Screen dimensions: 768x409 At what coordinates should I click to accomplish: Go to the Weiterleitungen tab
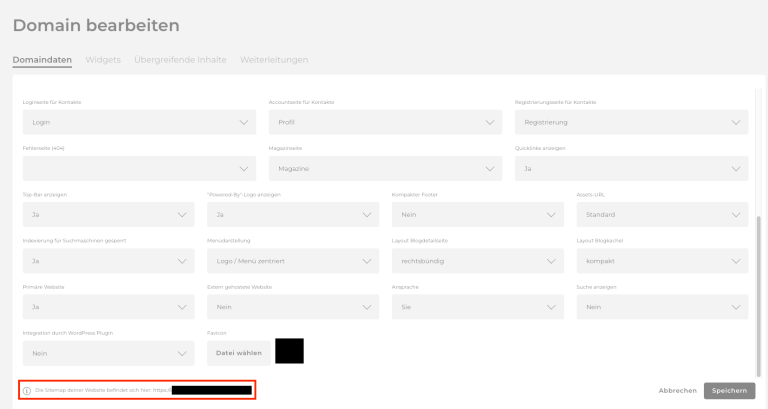click(x=274, y=60)
